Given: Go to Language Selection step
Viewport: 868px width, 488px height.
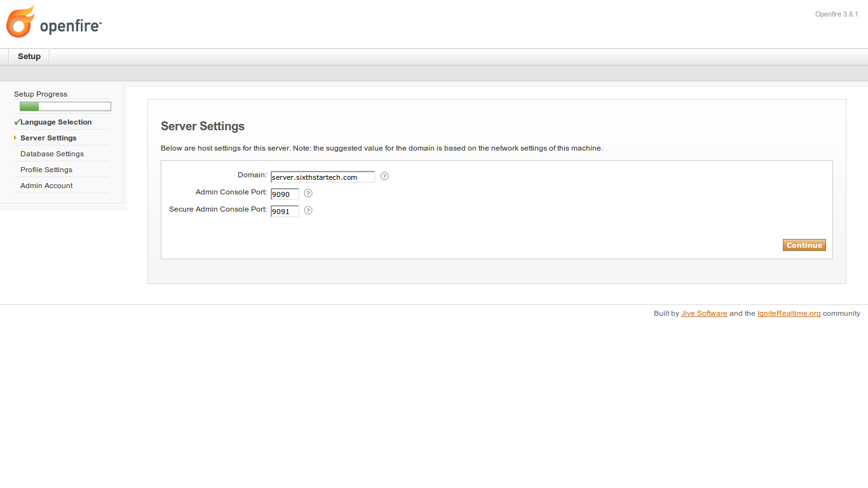Looking at the screenshot, I should tap(56, 122).
